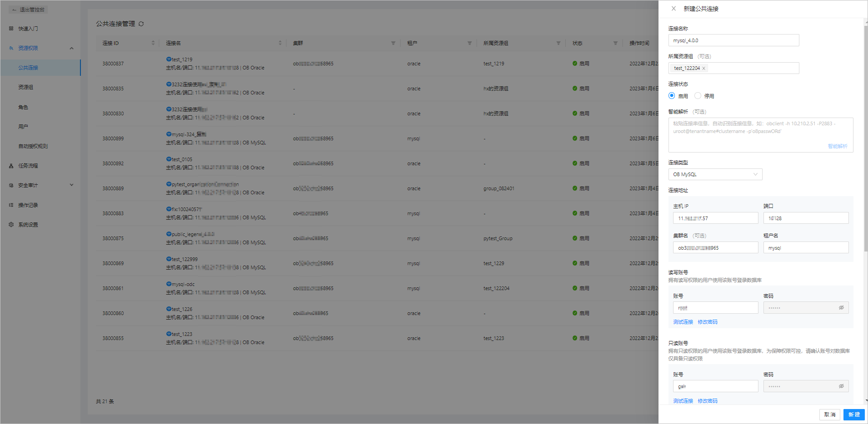The image size is (868, 424).
Task: Sort by 连接名 column sorter
Action: [280, 43]
